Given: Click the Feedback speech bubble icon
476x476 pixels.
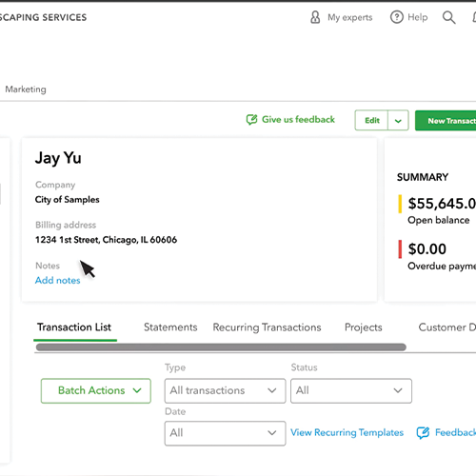Looking at the screenshot, I should pyautogui.click(x=423, y=432).
